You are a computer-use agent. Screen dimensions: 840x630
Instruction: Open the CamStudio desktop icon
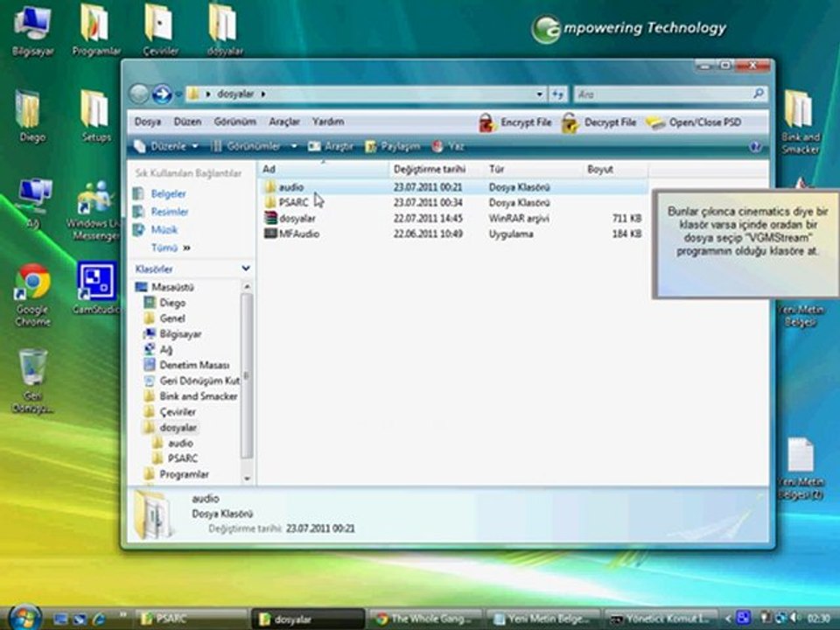96,282
